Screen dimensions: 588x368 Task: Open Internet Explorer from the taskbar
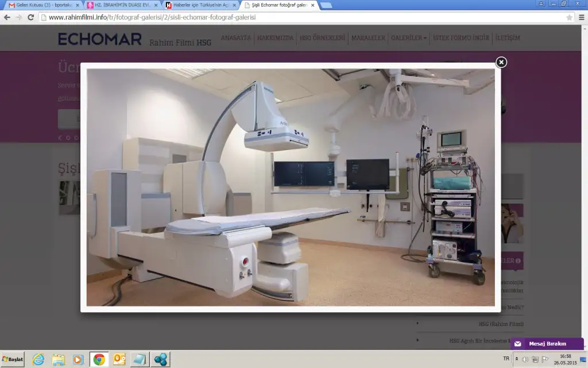tap(38, 359)
